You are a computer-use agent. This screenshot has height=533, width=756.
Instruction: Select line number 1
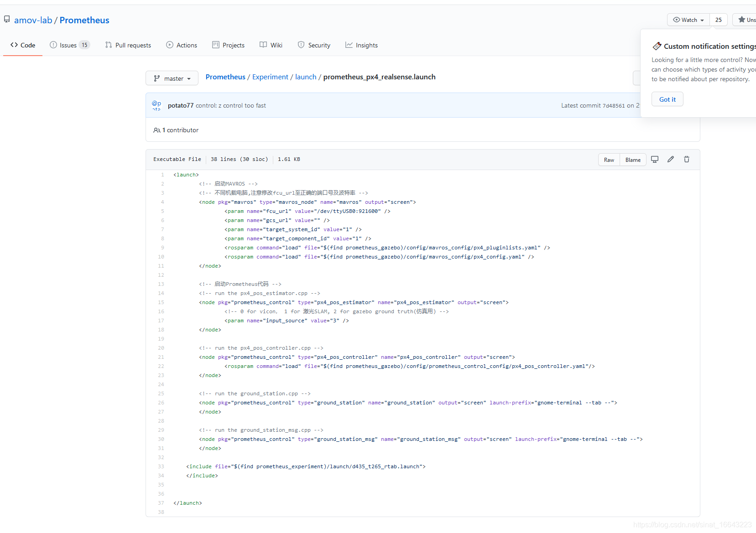pos(162,175)
